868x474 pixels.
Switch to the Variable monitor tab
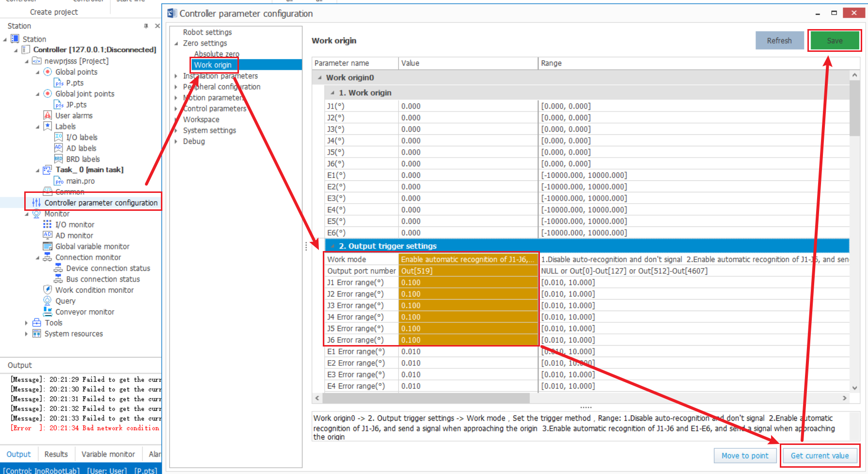108,454
